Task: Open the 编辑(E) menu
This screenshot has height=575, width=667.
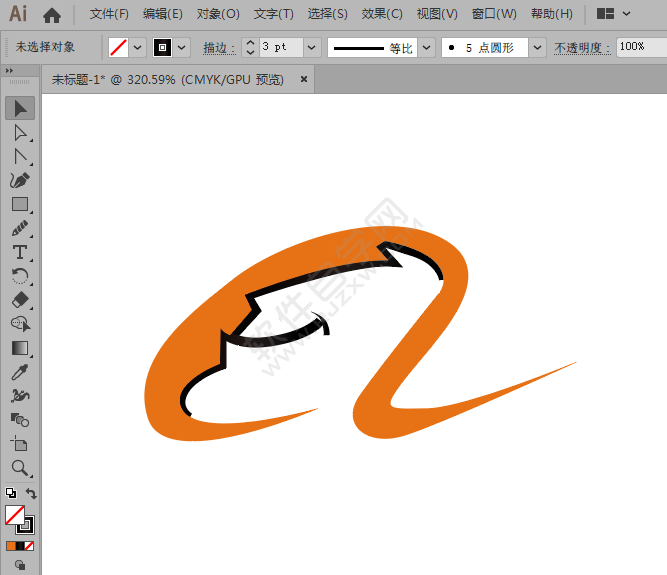Action: [163, 14]
